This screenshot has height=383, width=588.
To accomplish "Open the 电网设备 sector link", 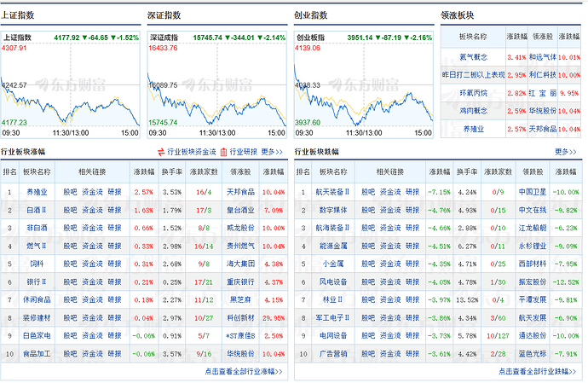I will [332, 335].
